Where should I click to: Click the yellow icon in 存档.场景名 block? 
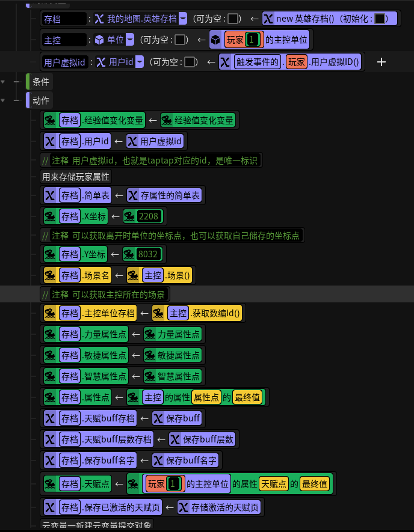(x=50, y=275)
